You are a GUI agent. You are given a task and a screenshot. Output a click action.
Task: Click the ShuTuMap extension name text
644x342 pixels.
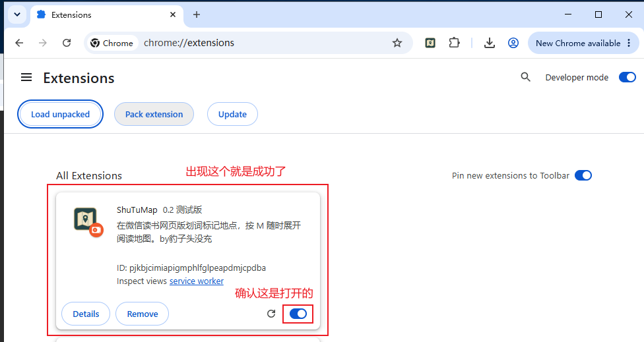pyautogui.click(x=137, y=210)
